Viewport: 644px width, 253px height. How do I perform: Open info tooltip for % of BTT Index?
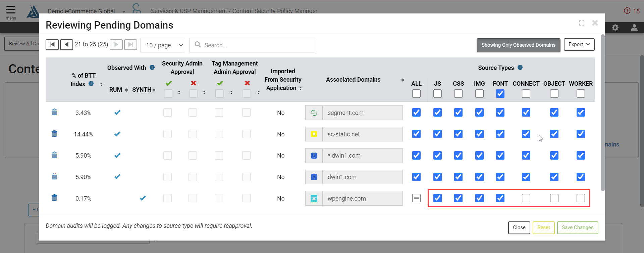(91, 84)
